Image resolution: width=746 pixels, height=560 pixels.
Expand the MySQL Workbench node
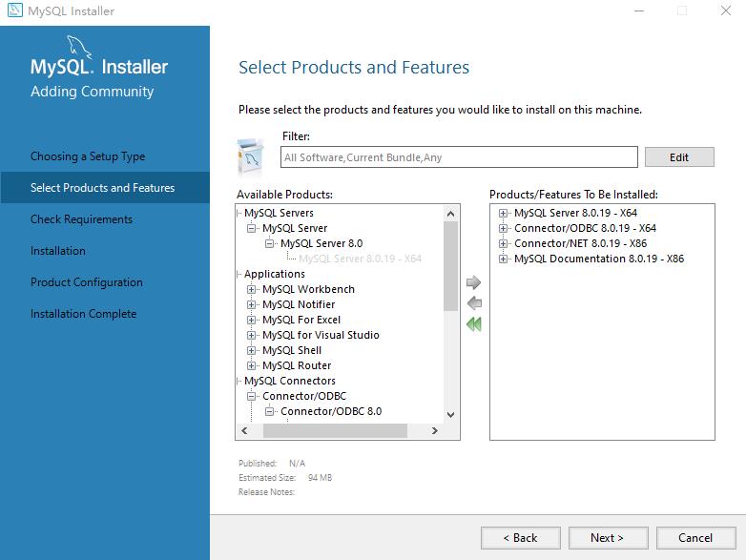251,289
